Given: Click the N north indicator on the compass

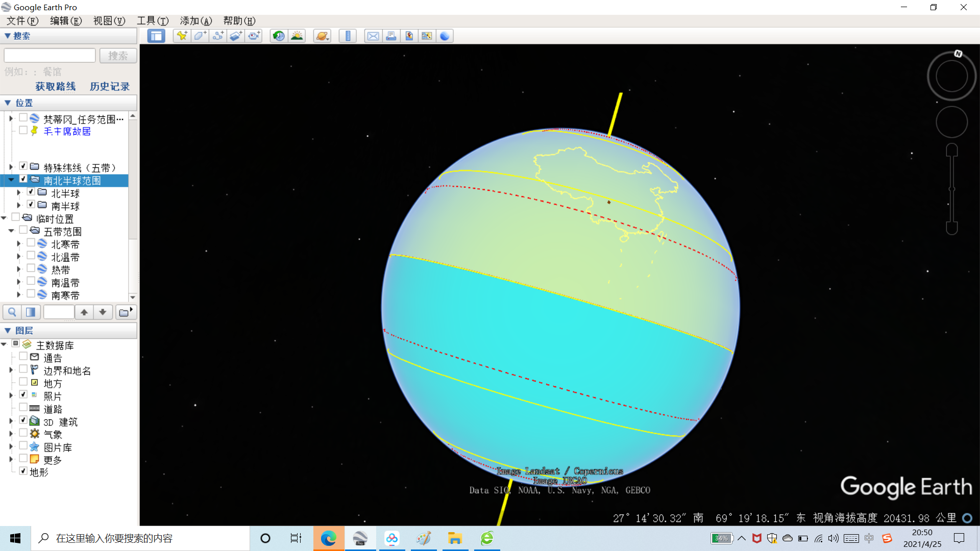Looking at the screenshot, I should click(958, 54).
